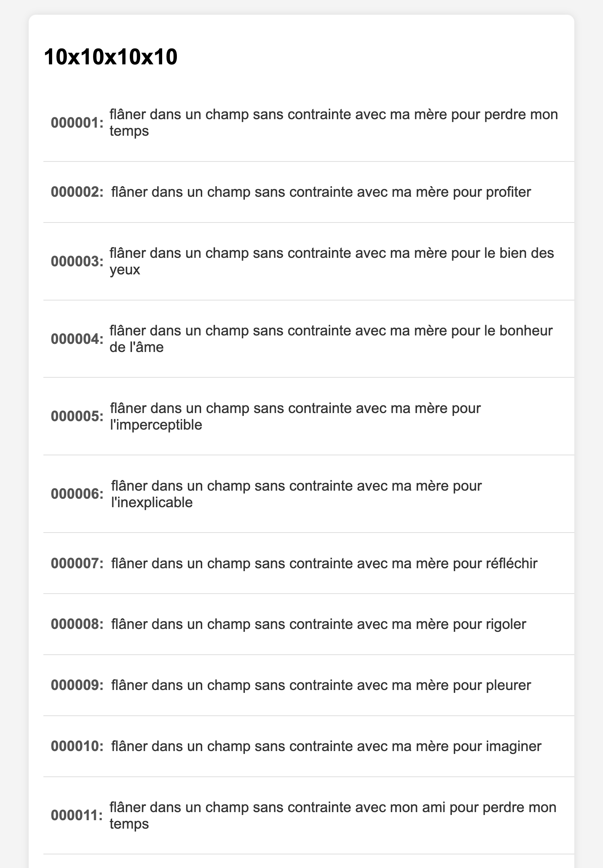Select the row number 000009 label

[x=77, y=685]
